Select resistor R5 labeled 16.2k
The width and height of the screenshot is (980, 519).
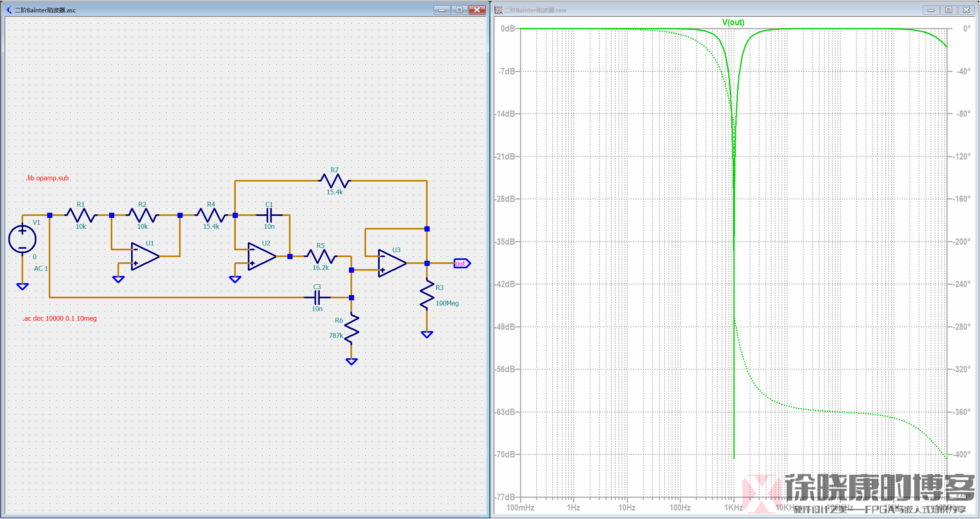pos(321,256)
